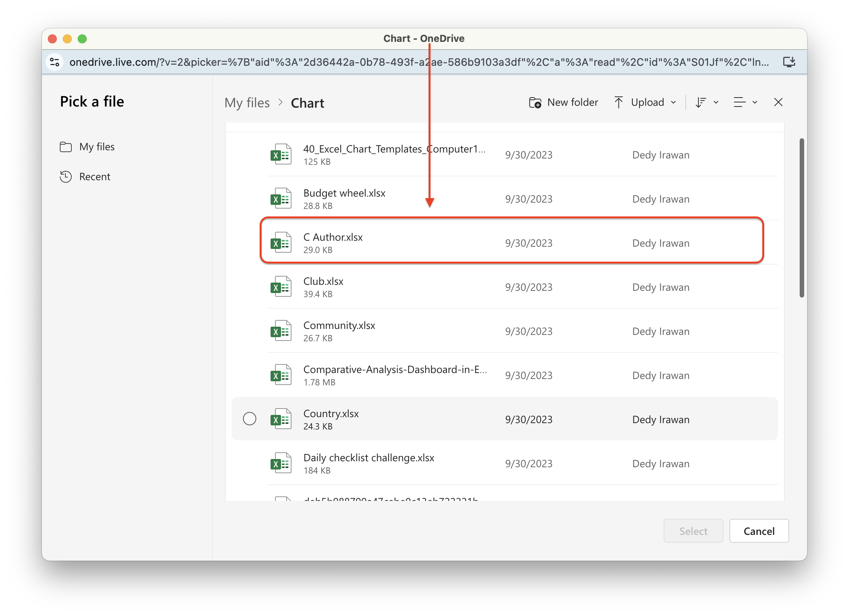Click the Upload arrow icon
Image resolution: width=849 pixels, height=616 pixels.
coord(618,102)
